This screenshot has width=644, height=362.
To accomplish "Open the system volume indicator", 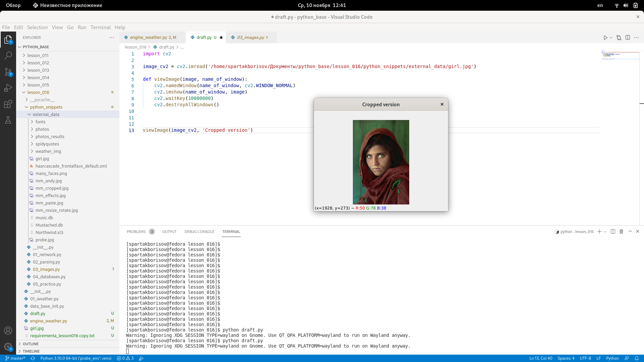I will pyautogui.click(x=626, y=5).
